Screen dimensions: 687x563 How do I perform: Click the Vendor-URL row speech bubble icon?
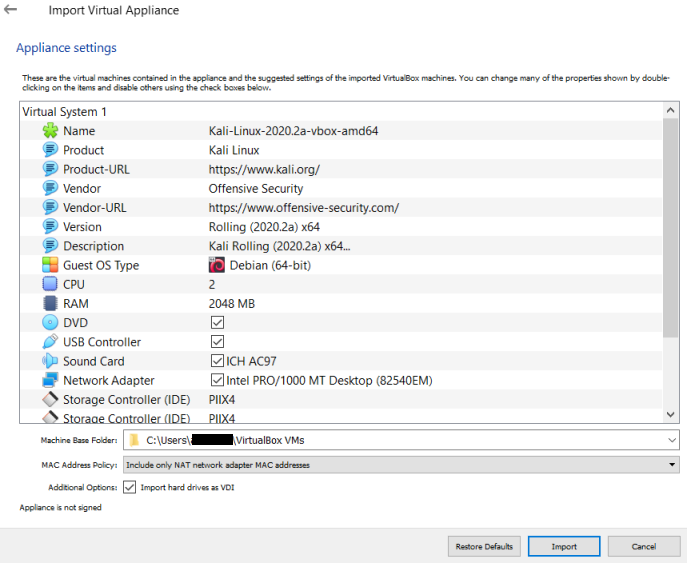tap(50, 208)
